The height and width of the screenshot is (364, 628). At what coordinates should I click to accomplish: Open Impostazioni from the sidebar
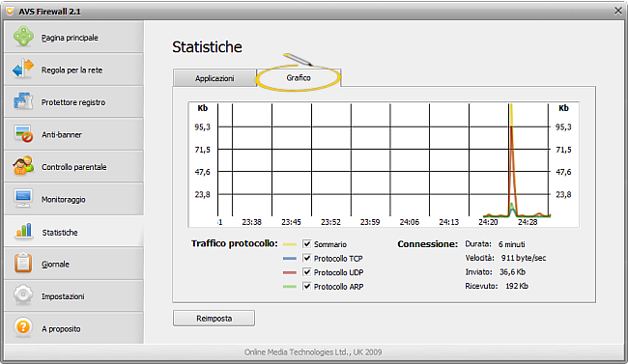coord(73,296)
